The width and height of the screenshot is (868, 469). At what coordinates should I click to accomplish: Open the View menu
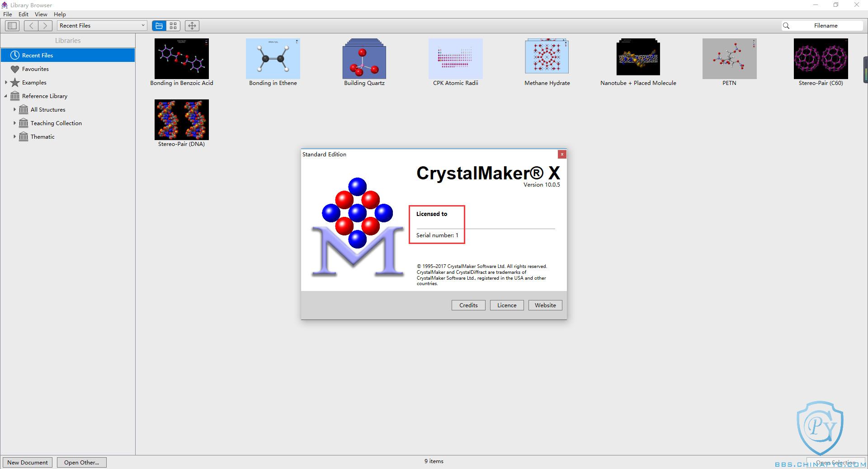click(x=41, y=14)
